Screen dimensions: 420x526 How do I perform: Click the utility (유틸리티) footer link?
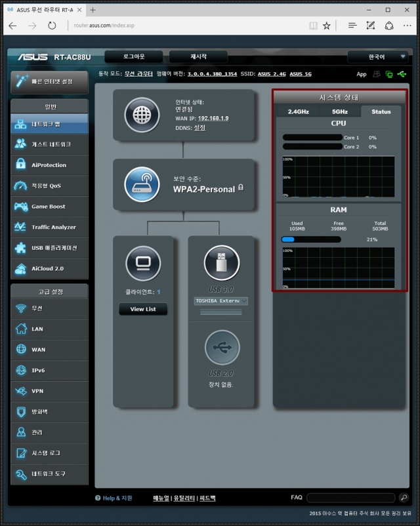(x=184, y=498)
